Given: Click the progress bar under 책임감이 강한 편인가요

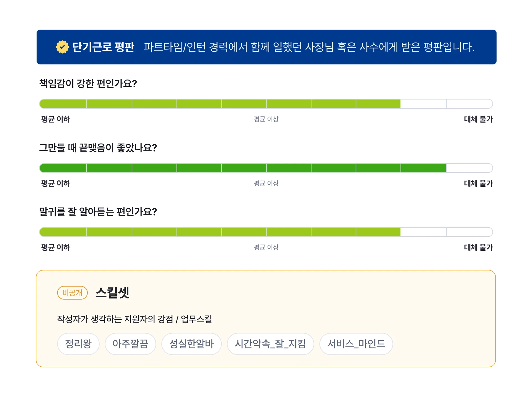Looking at the screenshot, I should click(x=222, y=104).
